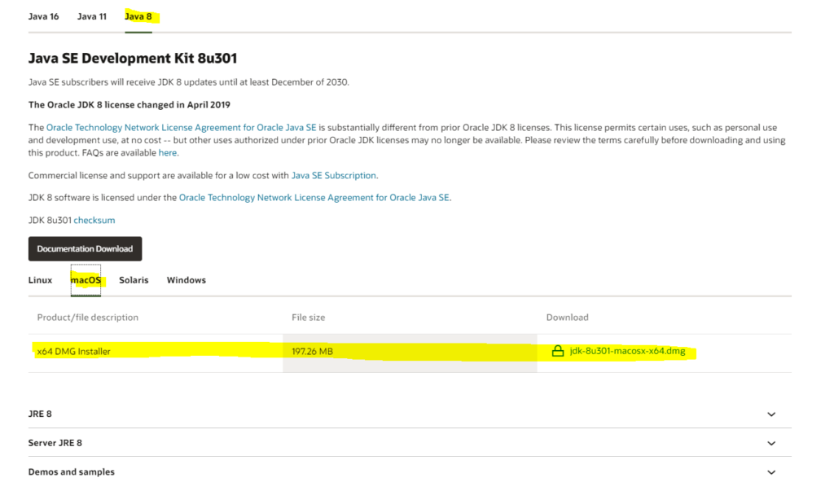Expand the Demos and samples section
The image size is (834, 504).
[x=771, y=471]
